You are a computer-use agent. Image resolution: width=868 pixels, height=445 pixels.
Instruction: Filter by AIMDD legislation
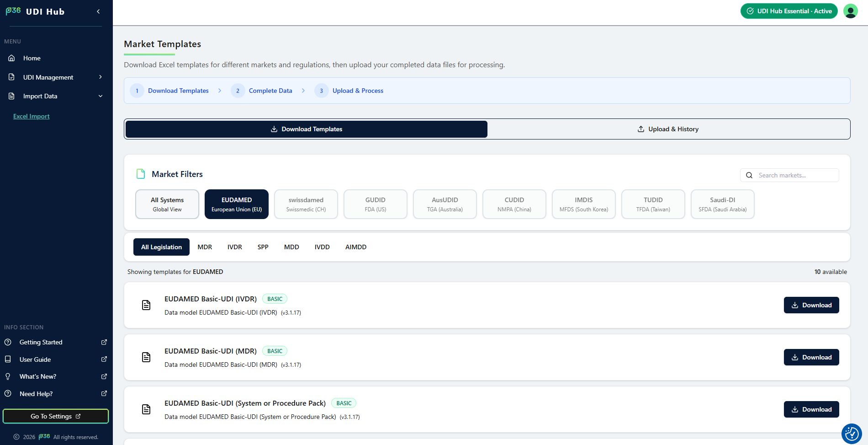coord(356,247)
